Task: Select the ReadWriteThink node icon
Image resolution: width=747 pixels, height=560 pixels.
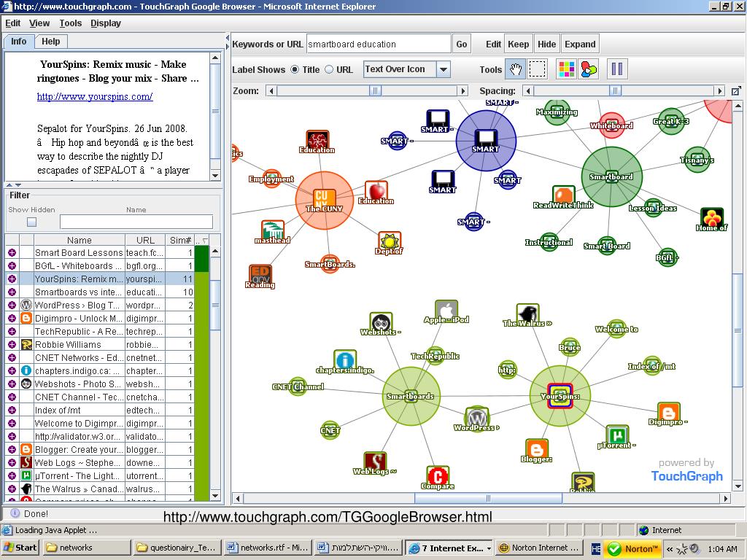Action: tap(564, 195)
